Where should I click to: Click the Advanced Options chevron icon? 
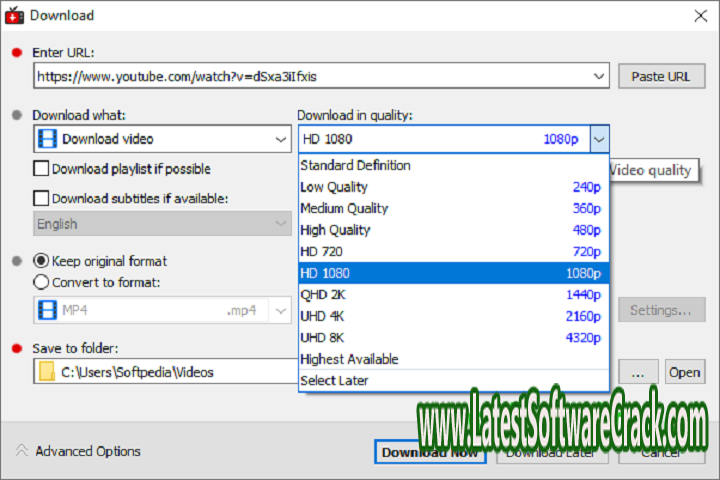click(x=21, y=450)
